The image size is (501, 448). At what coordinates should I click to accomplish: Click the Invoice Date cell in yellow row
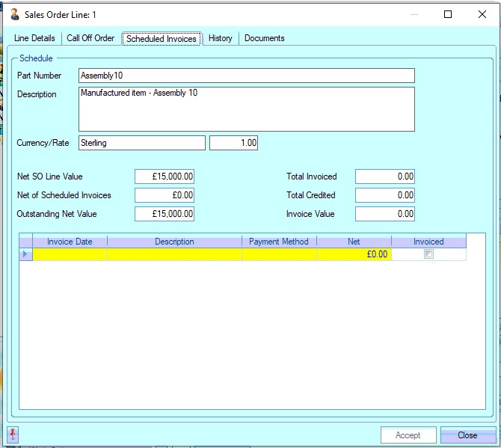[70, 254]
